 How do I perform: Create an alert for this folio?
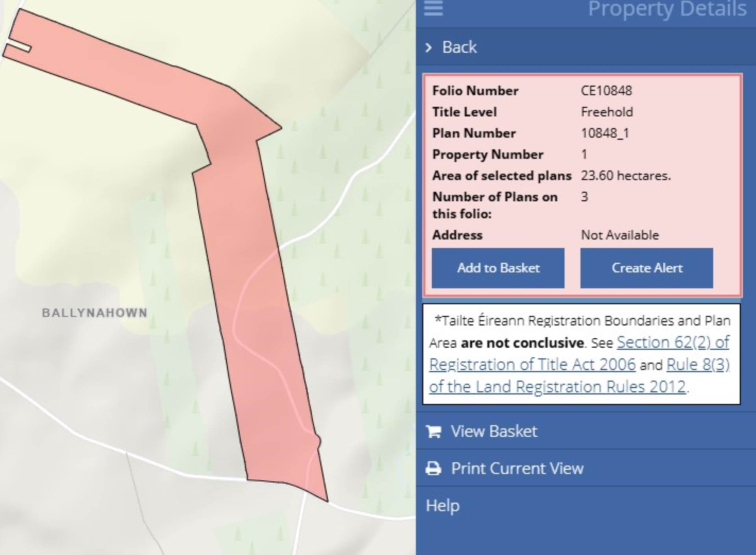647,268
